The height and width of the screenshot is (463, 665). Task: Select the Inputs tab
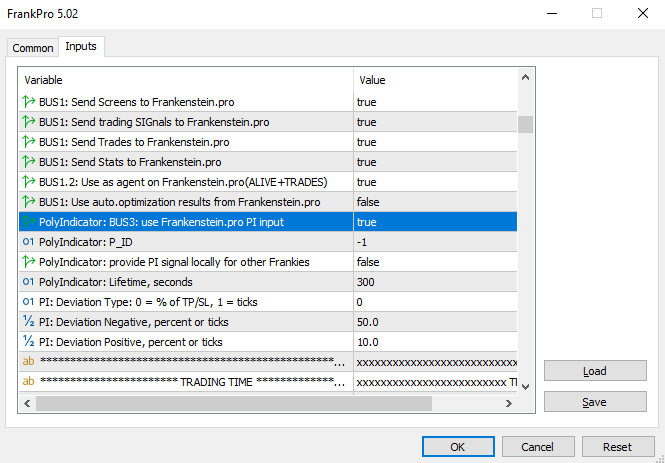point(81,46)
